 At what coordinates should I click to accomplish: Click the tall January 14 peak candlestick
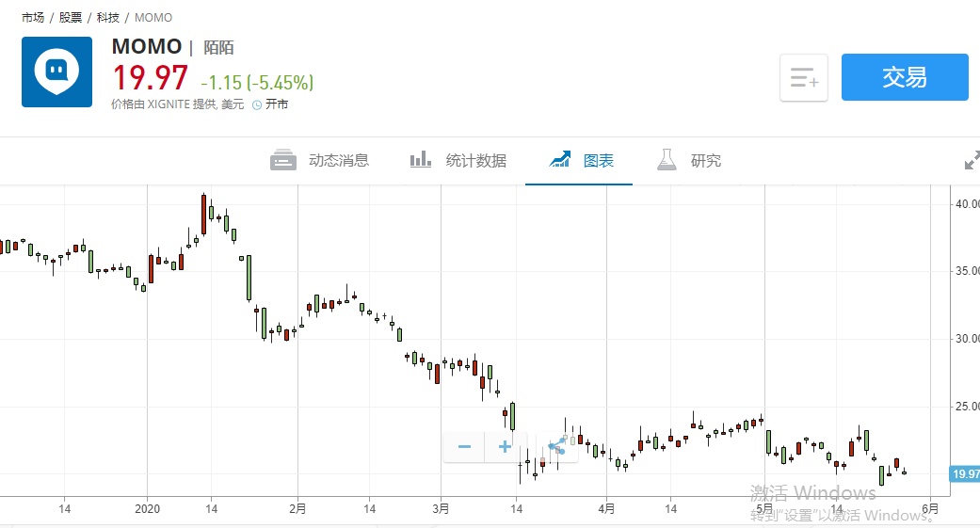203,215
